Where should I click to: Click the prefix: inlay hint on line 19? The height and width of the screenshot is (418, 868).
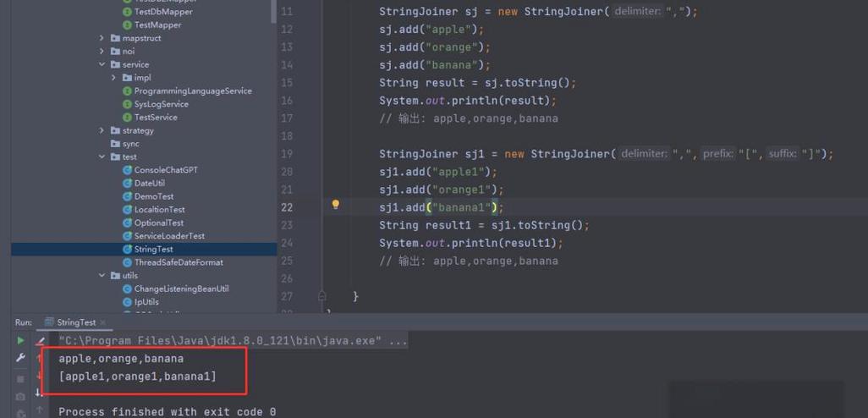(x=718, y=154)
